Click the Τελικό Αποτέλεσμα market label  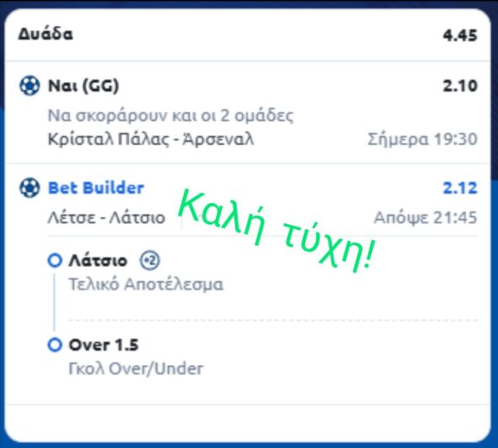tap(146, 284)
